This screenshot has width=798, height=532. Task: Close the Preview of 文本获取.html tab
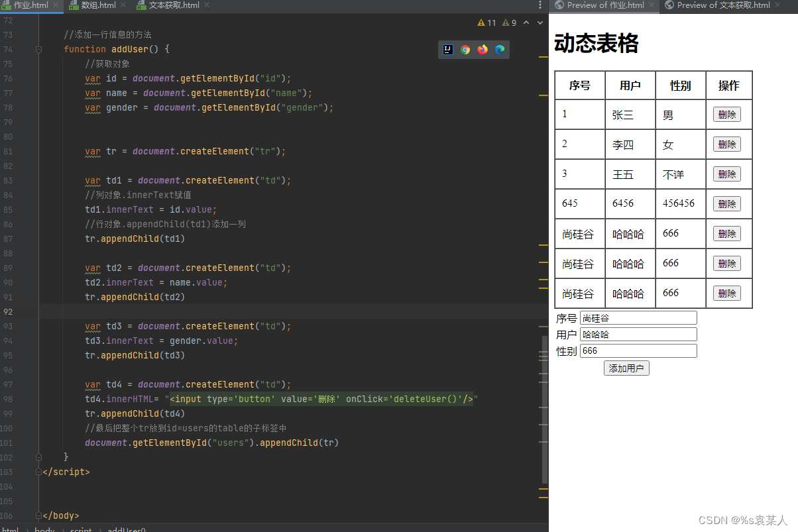pos(777,5)
